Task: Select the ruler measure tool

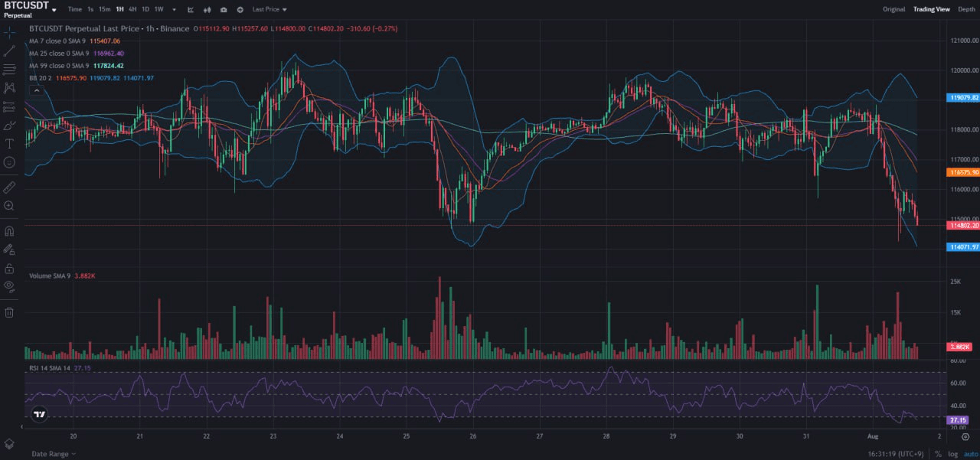Action: [9, 187]
